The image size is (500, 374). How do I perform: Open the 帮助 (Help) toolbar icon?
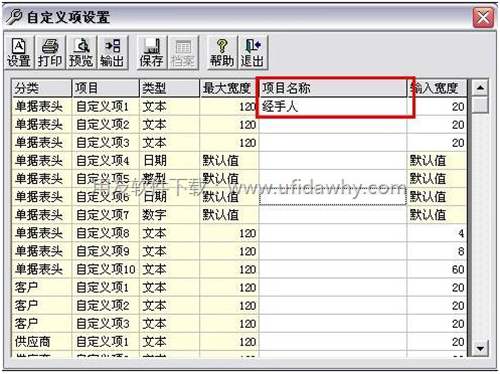point(222,53)
